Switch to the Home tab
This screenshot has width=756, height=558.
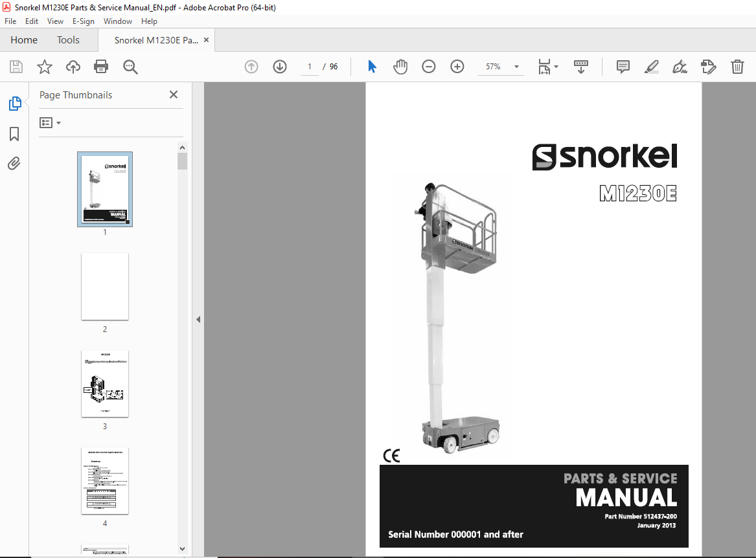point(24,40)
